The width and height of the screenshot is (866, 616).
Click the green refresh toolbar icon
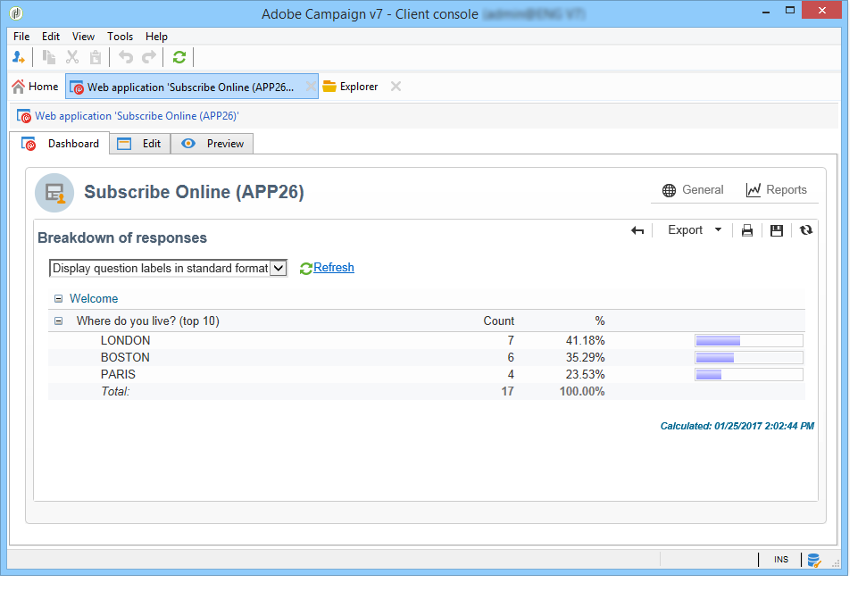coord(179,57)
